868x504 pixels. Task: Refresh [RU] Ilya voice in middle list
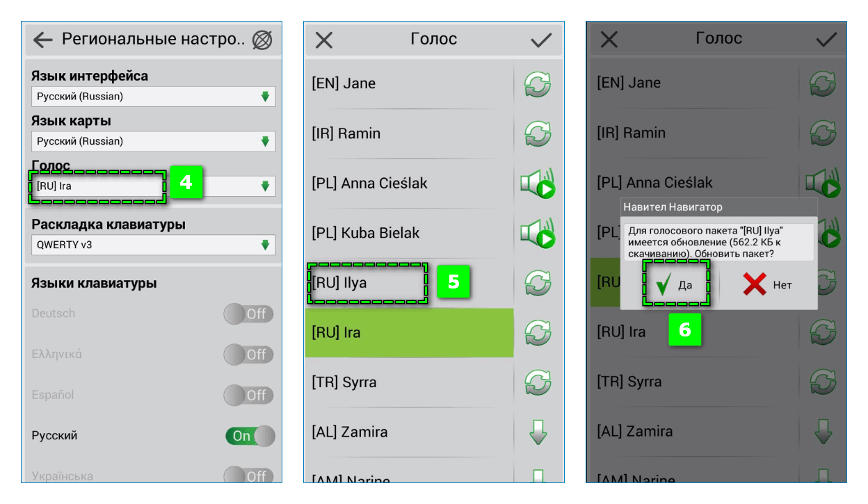pos(537,283)
